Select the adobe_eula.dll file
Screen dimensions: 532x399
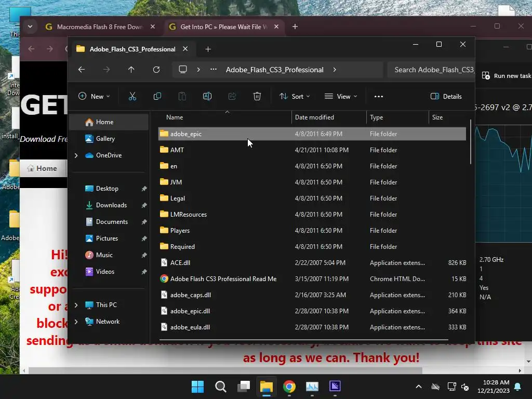point(312,327)
